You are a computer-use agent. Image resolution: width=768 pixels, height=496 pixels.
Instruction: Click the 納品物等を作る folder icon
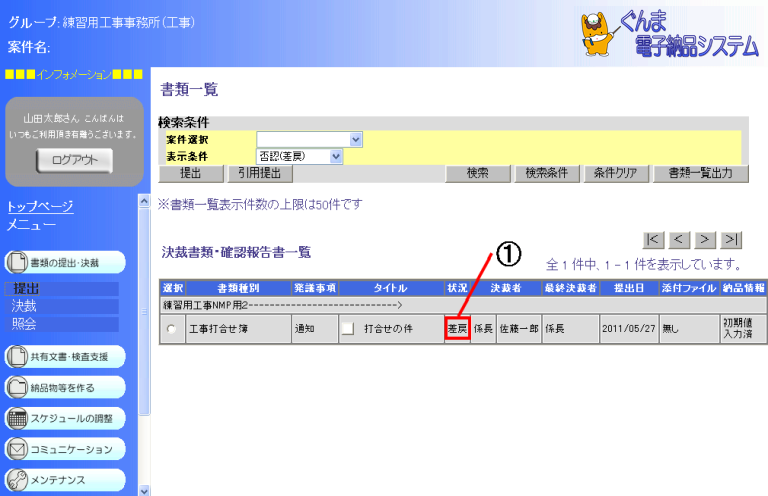click(17, 387)
